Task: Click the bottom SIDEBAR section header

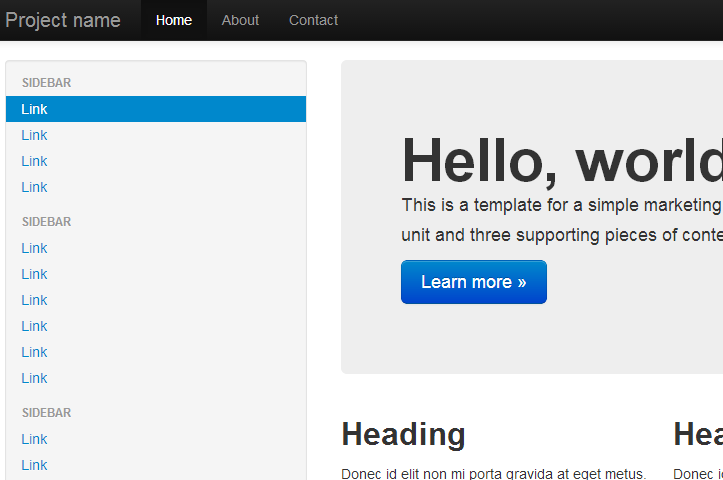Action: pyautogui.click(x=47, y=413)
